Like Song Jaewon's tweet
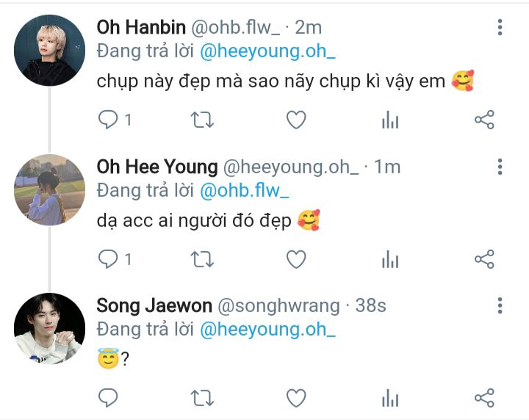Viewport: 529px width, 420px height. (296, 398)
